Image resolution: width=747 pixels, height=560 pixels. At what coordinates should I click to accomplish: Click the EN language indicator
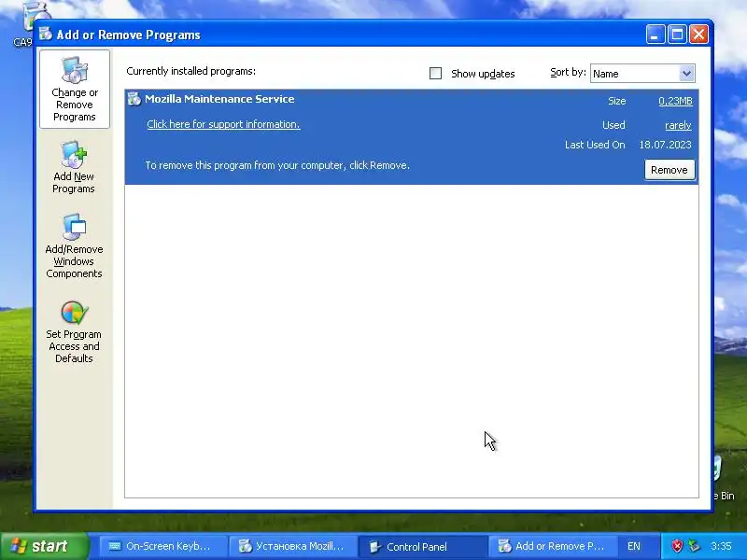coord(634,546)
